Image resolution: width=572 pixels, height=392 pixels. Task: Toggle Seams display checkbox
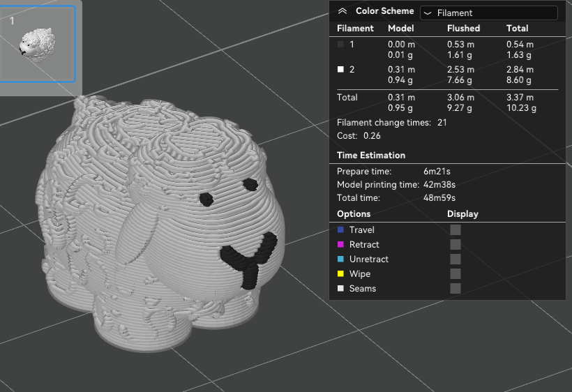[x=456, y=288]
